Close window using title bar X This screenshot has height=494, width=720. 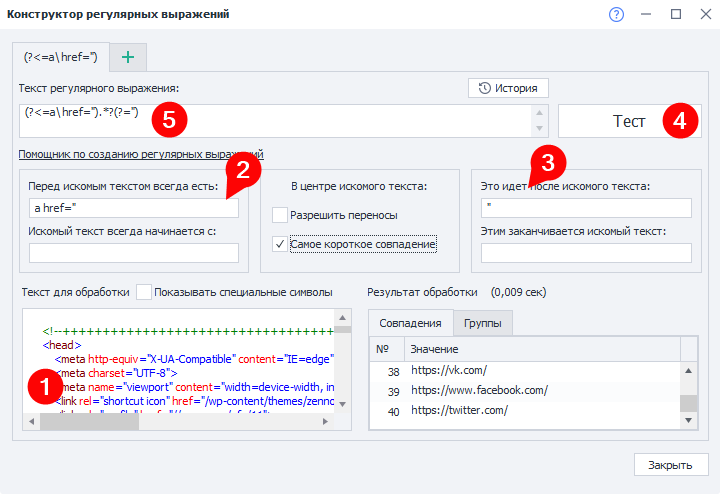coord(704,14)
